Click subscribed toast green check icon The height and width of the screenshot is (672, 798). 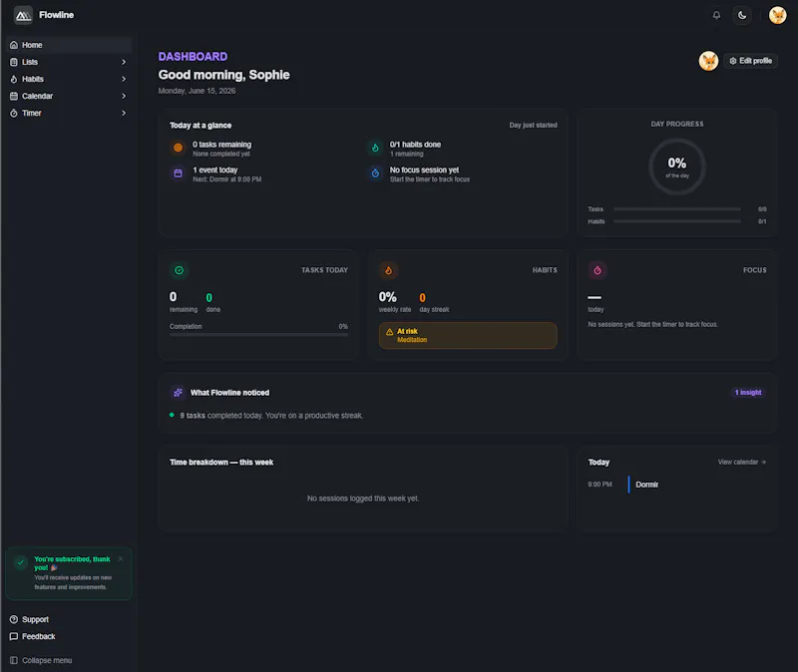(x=20, y=562)
